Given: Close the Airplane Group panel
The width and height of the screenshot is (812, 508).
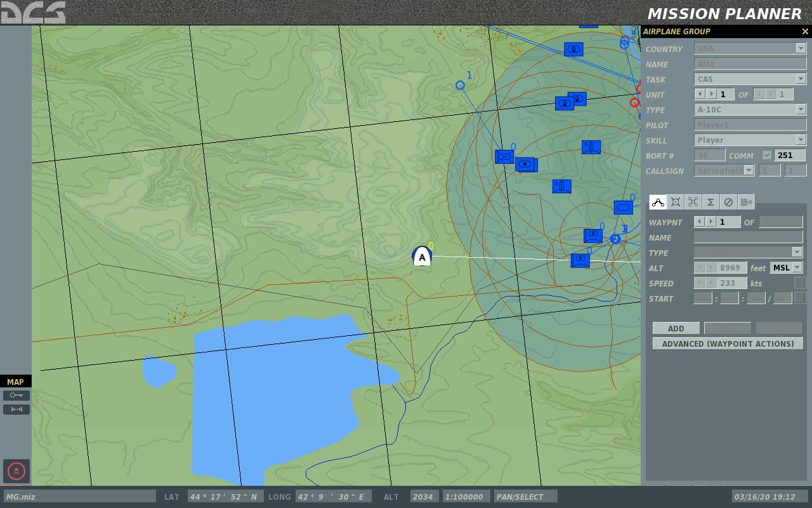Looking at the screenshot, I should pyautogui.click(x=805, y=31).
